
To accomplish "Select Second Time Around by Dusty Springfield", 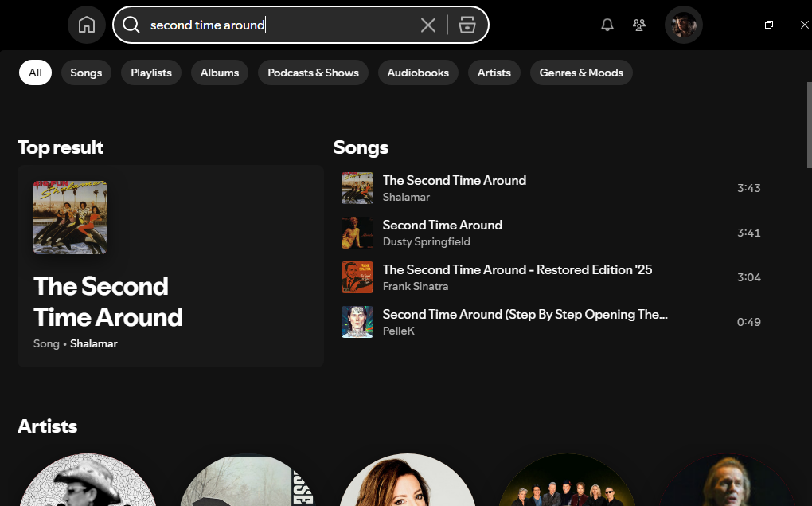I will click(443, 225).
